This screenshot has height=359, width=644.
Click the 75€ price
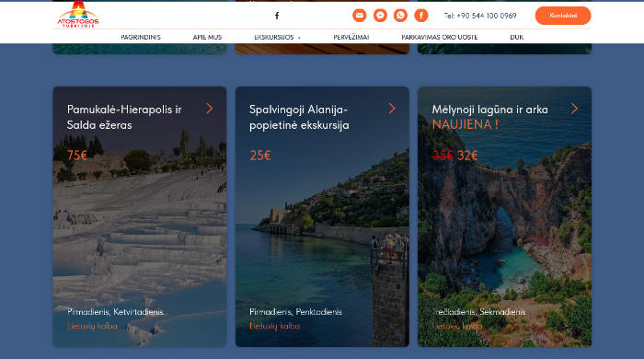(76, 156)
